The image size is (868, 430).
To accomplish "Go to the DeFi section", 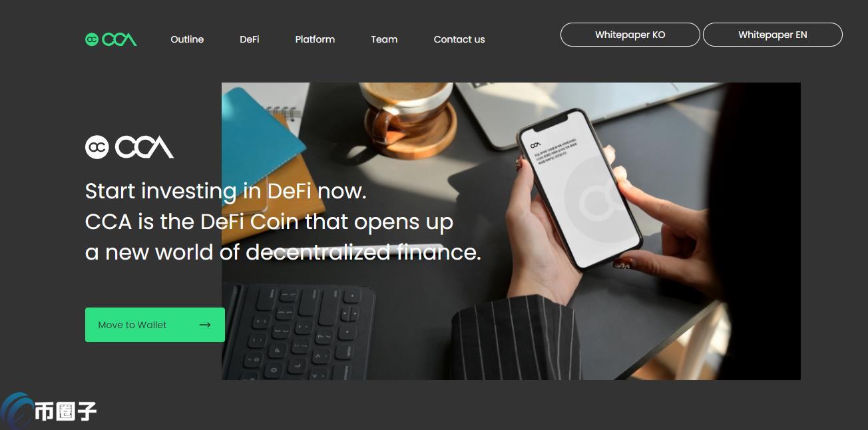I will coord(250,39).
